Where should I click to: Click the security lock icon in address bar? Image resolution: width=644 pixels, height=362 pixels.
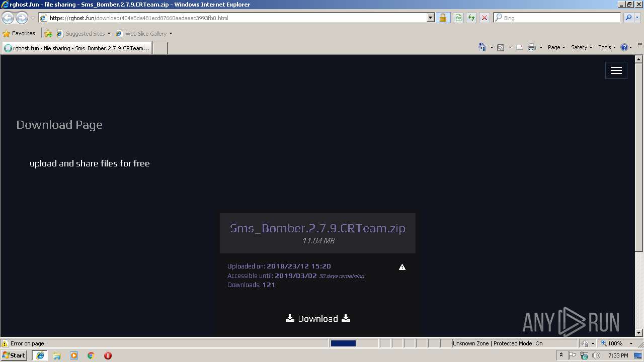click(x=443, y=18)
